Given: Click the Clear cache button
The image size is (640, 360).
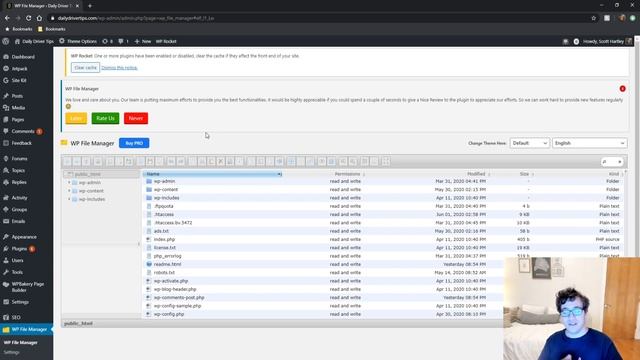Looking at the screenshot, I should 85,68.
